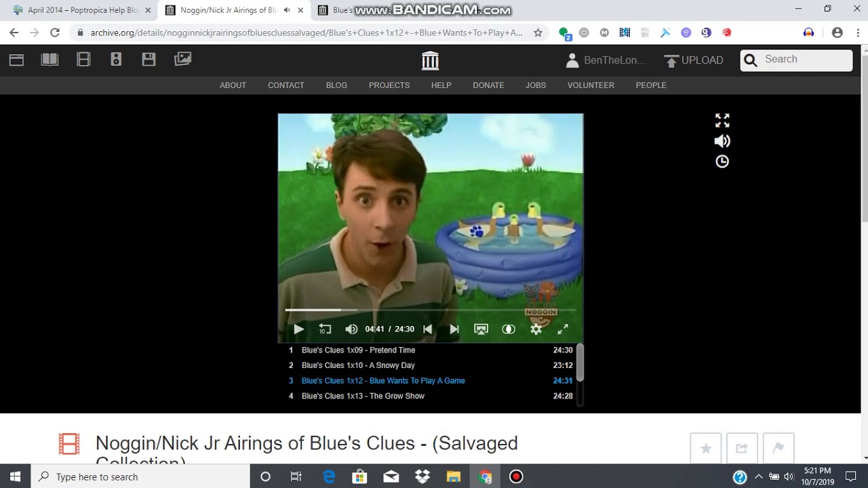Screen dimensions: 868x488
Task: Click the address bar URL
Action: [307, 33]
